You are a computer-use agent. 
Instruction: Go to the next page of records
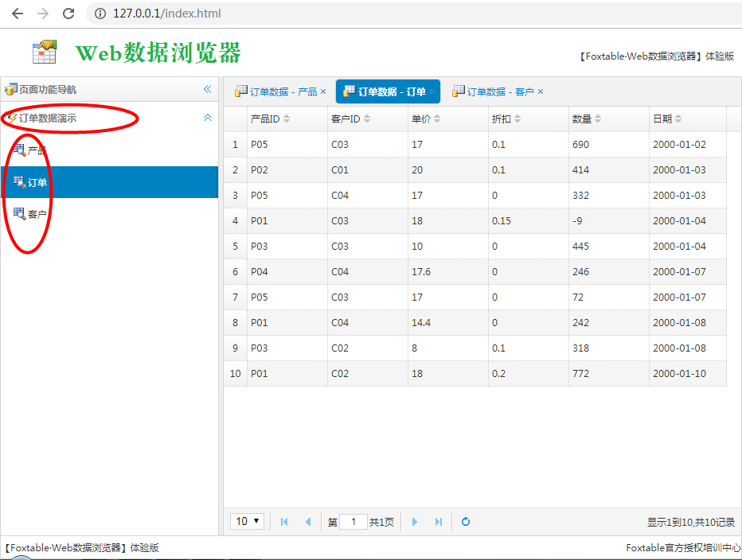[x=415, y=522]
